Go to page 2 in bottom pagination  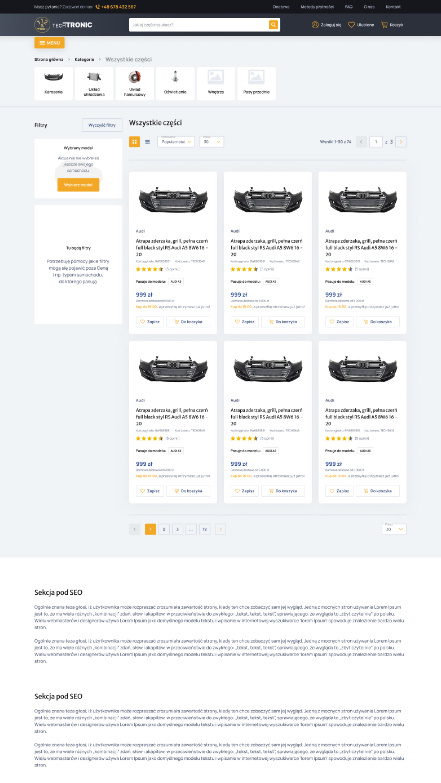tap(164, 529)
